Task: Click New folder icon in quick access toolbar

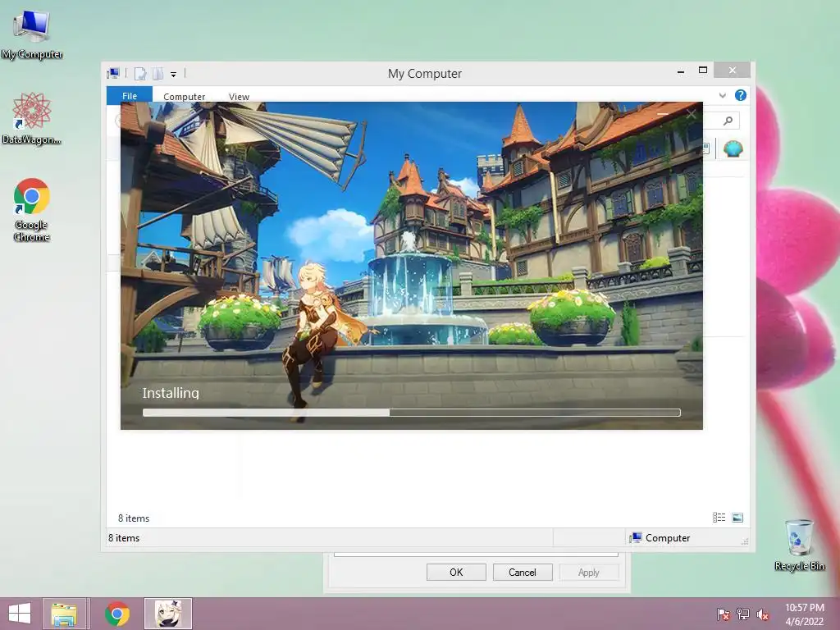Action: coord(157,73)
